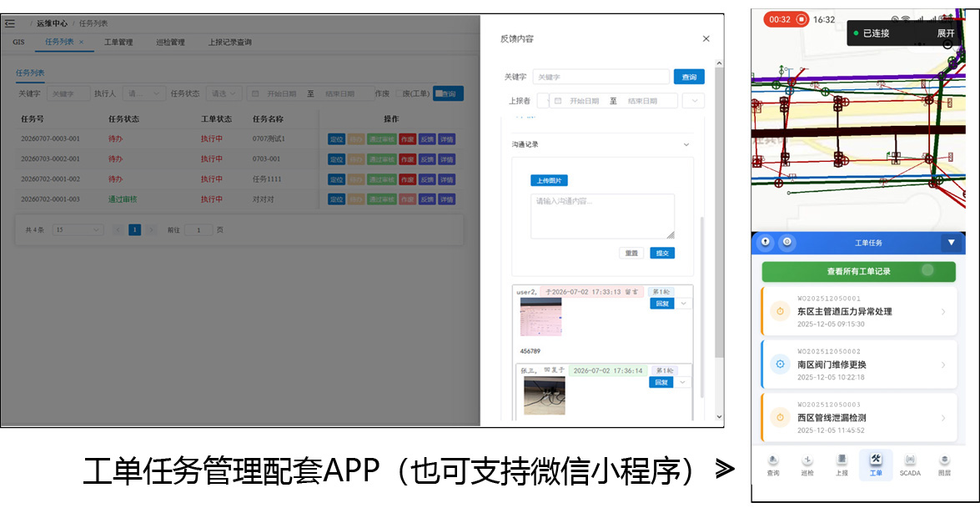Open the photo thumbnail in 张三's reply
The height and width of the screenshot is (513, 980).
click(544, 395)
